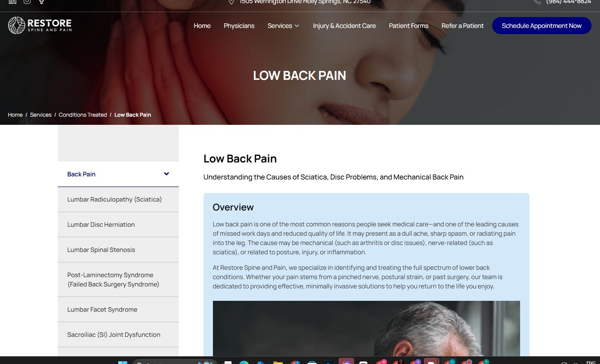The height and width of the screenshot is (364, 600).
Task: Click the location pin icon by address
Action: tap(231, 2)
